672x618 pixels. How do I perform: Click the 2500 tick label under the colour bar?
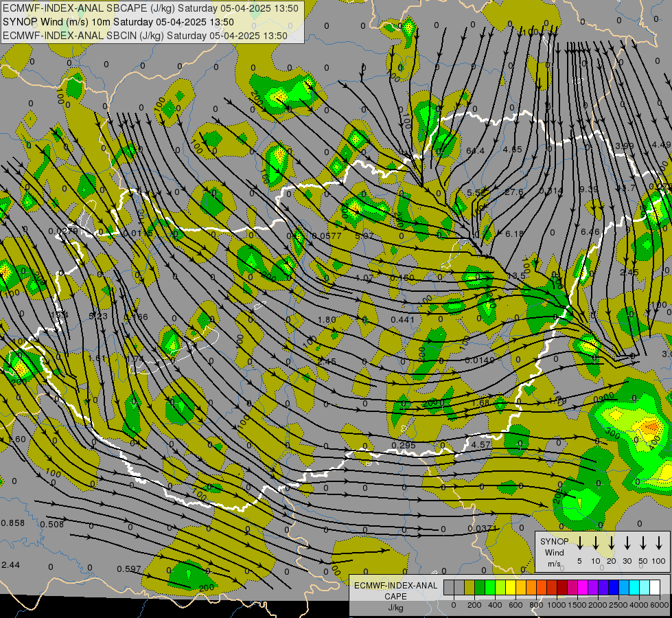(x=618, y=605)
